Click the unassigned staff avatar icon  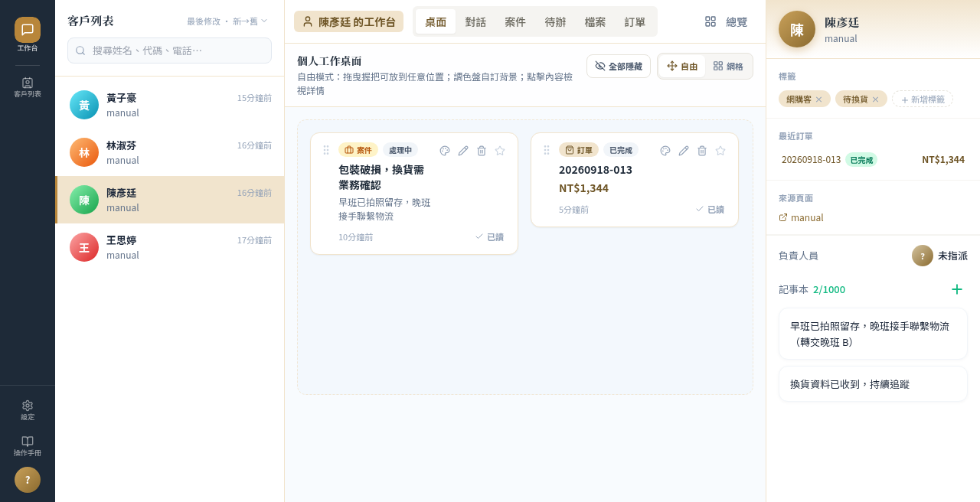(x=923, y=256)
